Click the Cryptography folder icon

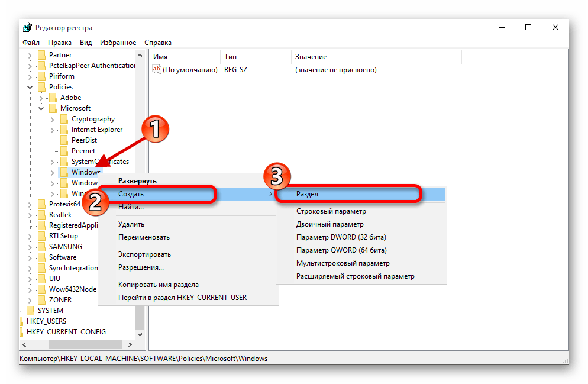point(64,119)
